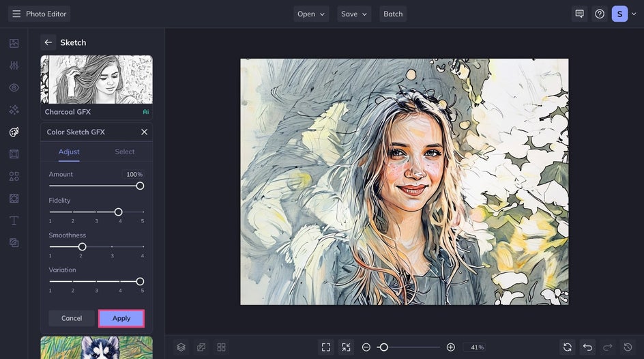Go back from the Sketch panel
The image size is (644, 359).
tap(48, 42)
